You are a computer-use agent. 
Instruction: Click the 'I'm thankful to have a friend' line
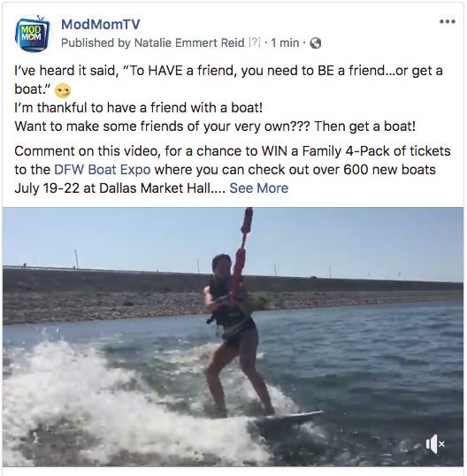(x=139, y=108)
